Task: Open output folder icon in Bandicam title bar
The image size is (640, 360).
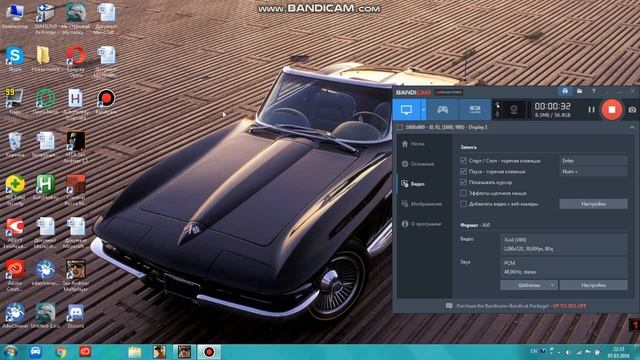Action: click(579, 91)
